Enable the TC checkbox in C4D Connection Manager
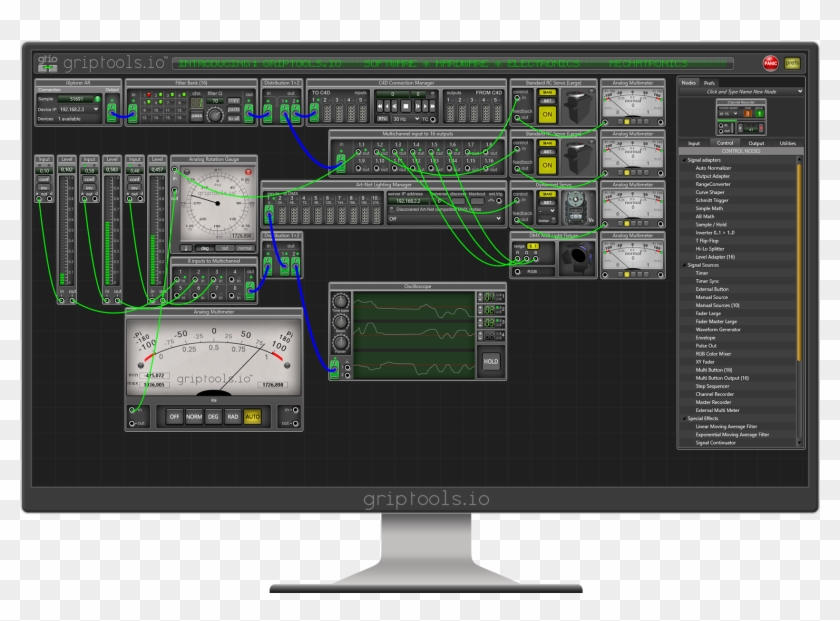The width and height of the screenshot is (840, 621). pos(433,119)
